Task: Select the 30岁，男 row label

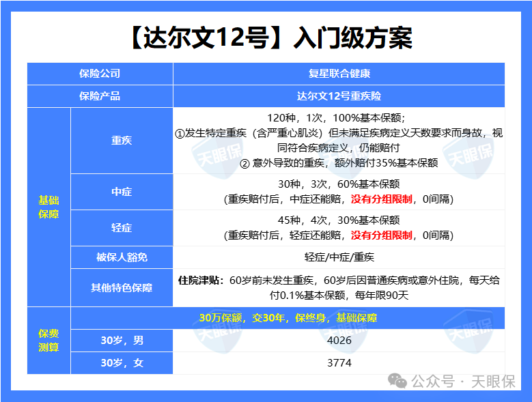Action: coord(122,341)
